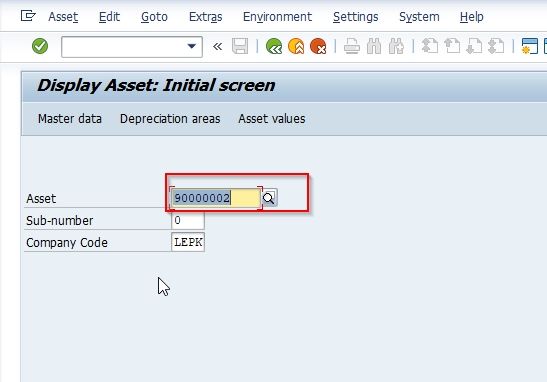Open the Help menu
This screenshot has width=547, height=382.
(472, 17)
